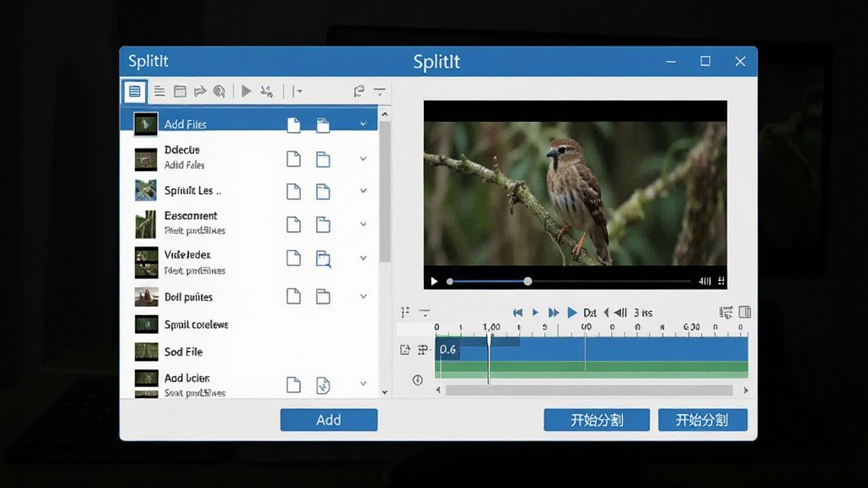Click the text-lines icon in the toolbar
Screen dimensions: 868x488
coord(159,91)
